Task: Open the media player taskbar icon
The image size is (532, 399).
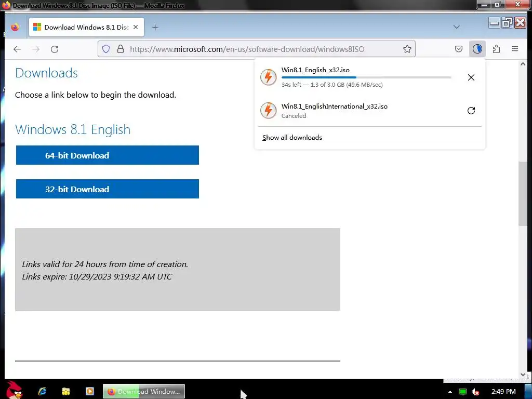Action: pos(90,391)
